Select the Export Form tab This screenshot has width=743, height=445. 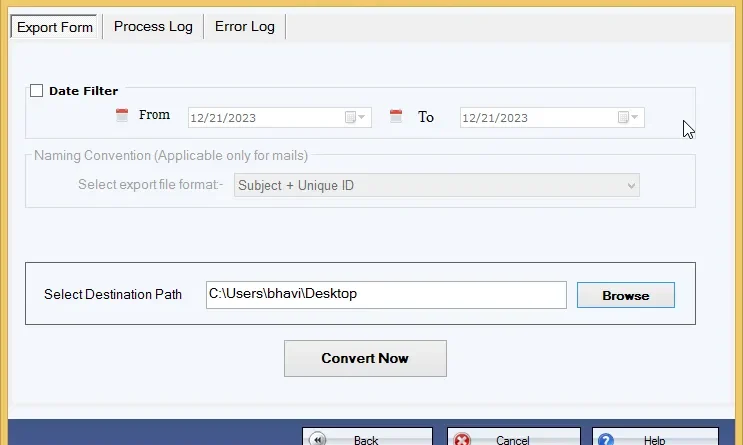click(x=55, y=27)
